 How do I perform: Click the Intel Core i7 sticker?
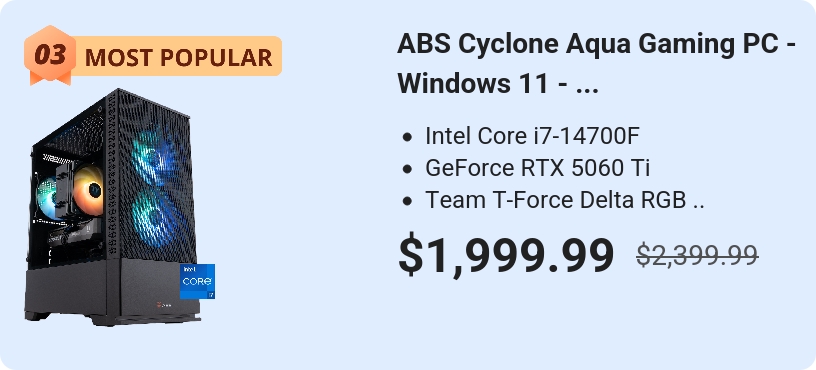[x=197, y=282]
